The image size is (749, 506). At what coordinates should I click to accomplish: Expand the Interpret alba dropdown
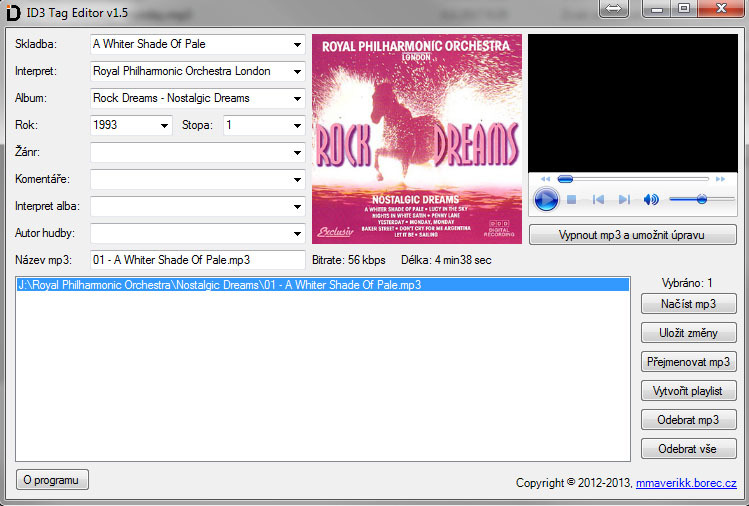(x=297, y=206)
